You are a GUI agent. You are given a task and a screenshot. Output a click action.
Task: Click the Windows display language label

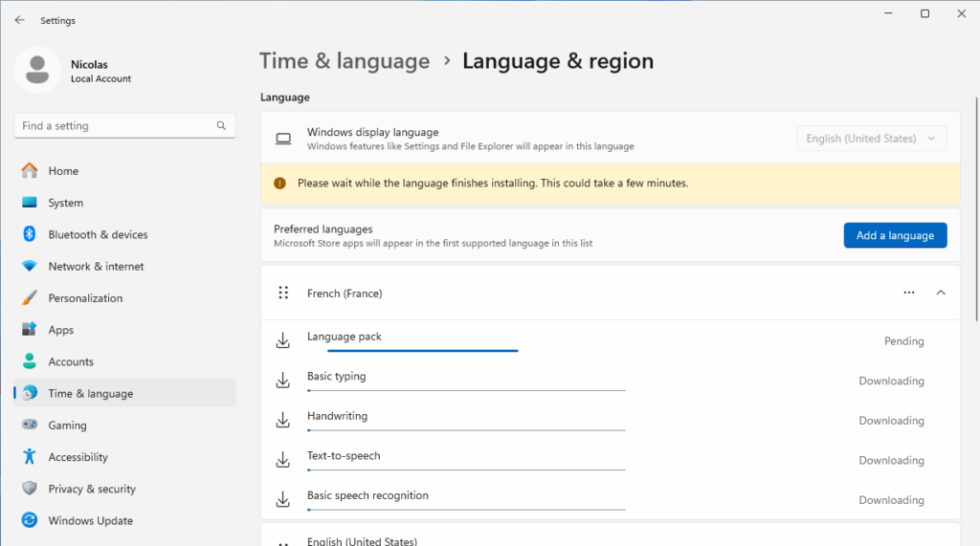click(x=372, y=132)
